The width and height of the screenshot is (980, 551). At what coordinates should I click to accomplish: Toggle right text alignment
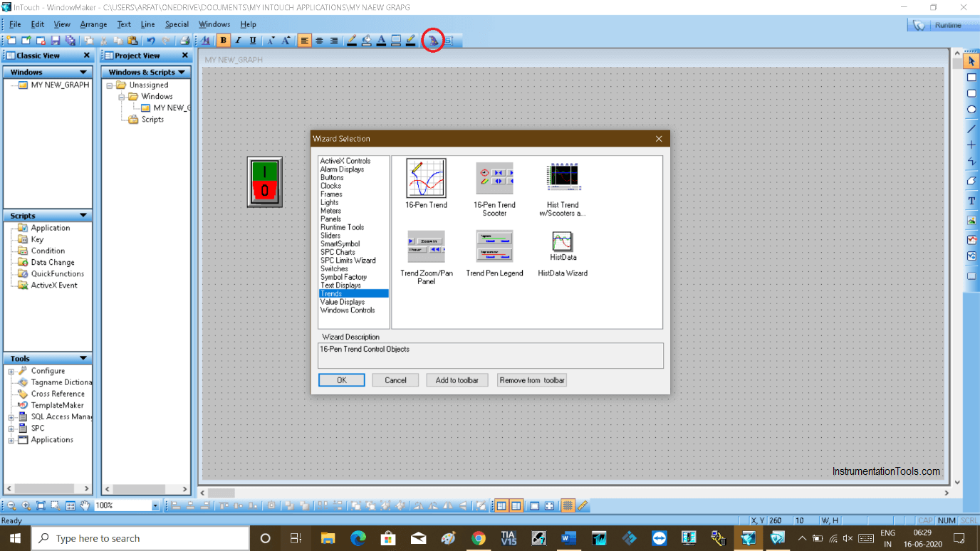334,41
